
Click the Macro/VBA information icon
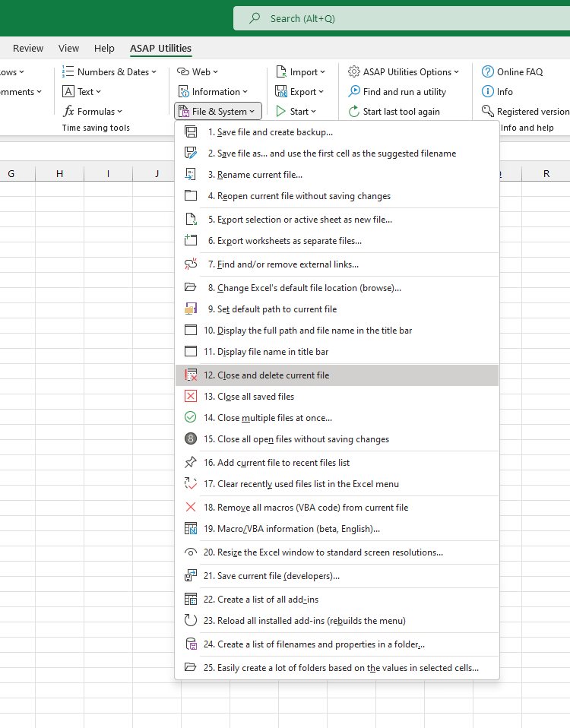(190, 528)
